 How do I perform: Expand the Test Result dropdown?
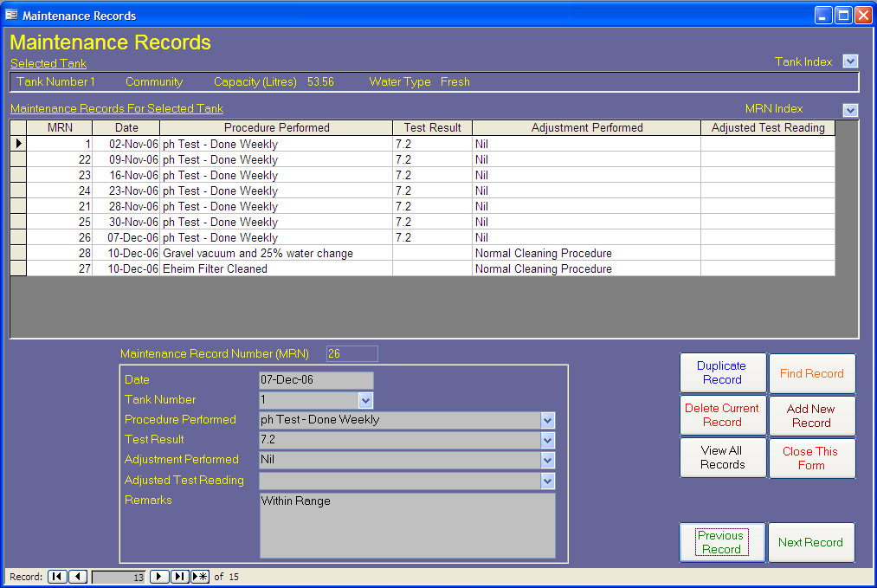click(547, 440)
